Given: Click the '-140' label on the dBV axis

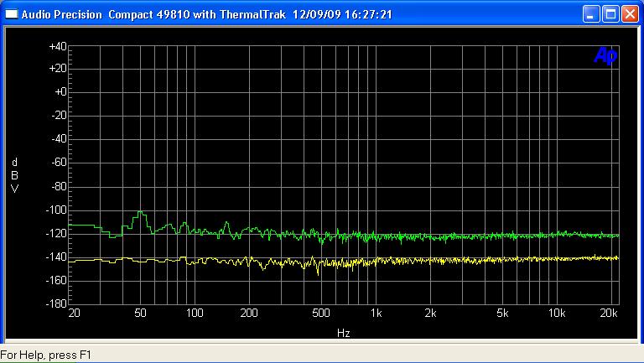Looking at the screenshot, I should point(56,257).
